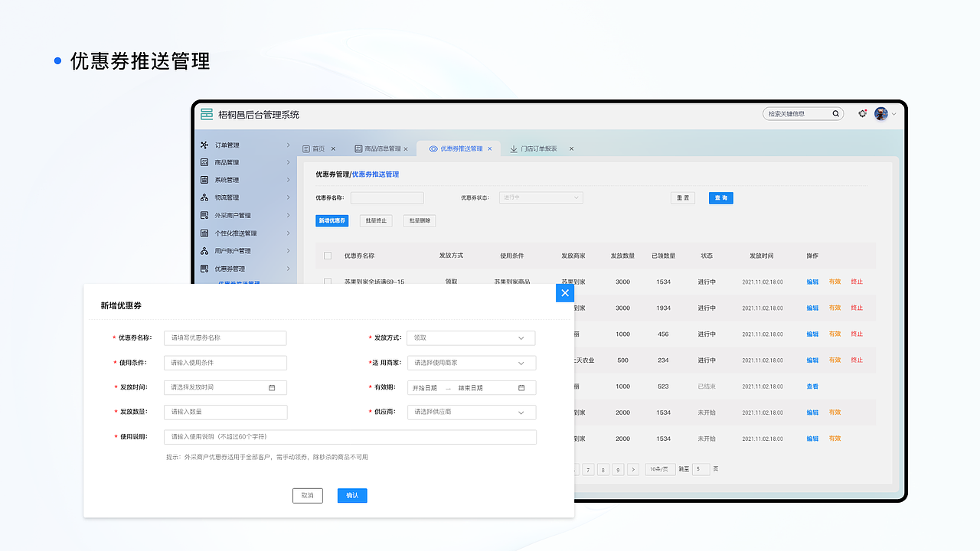
Task: Click 有效 in the row with 234 claimed
Action: click(835, 360)
